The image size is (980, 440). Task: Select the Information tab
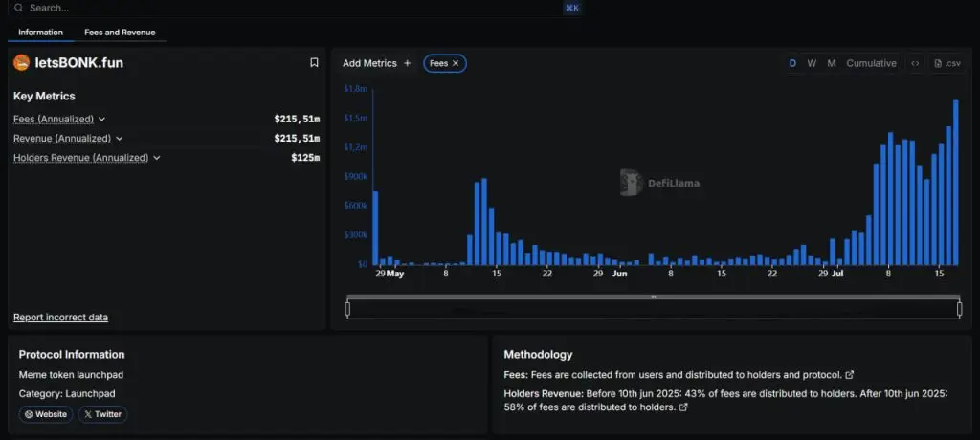pyautogui.click(x=40, y=33)
